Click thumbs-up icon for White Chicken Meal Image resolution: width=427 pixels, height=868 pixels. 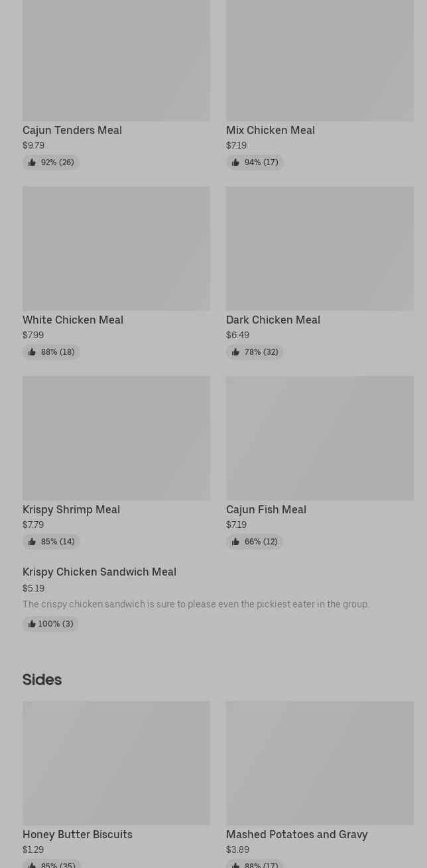click(x=32, y=352)
